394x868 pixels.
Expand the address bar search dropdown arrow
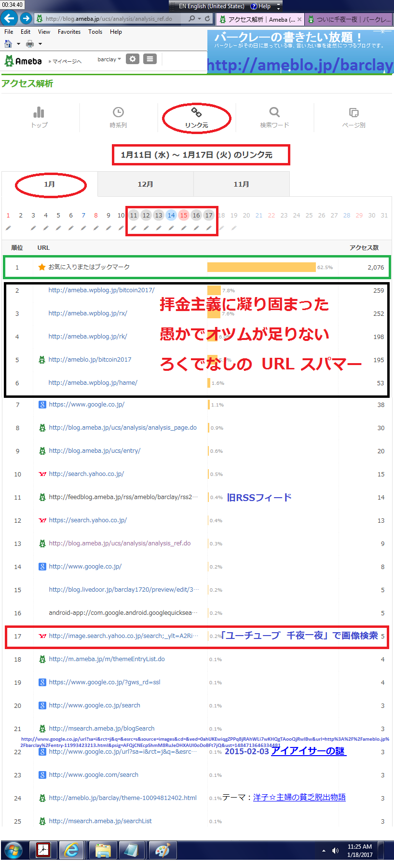(199, 18)
